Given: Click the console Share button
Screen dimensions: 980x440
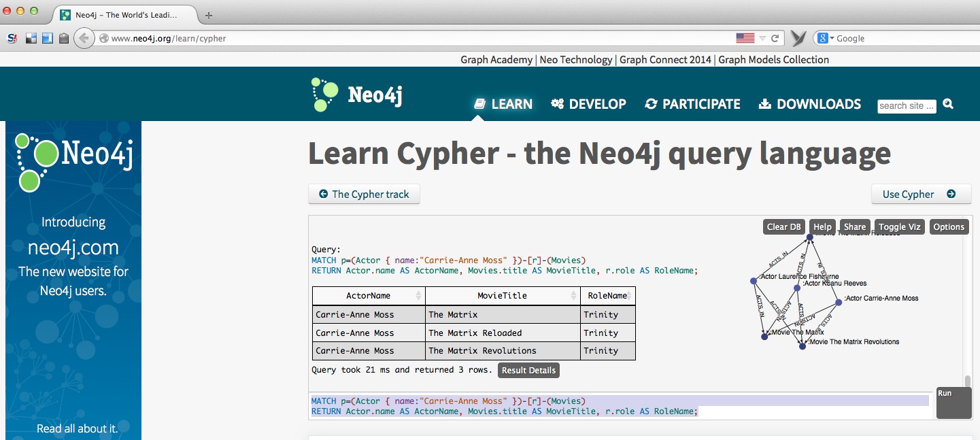Looking at the screenshot, I should [x=855, y=227].
